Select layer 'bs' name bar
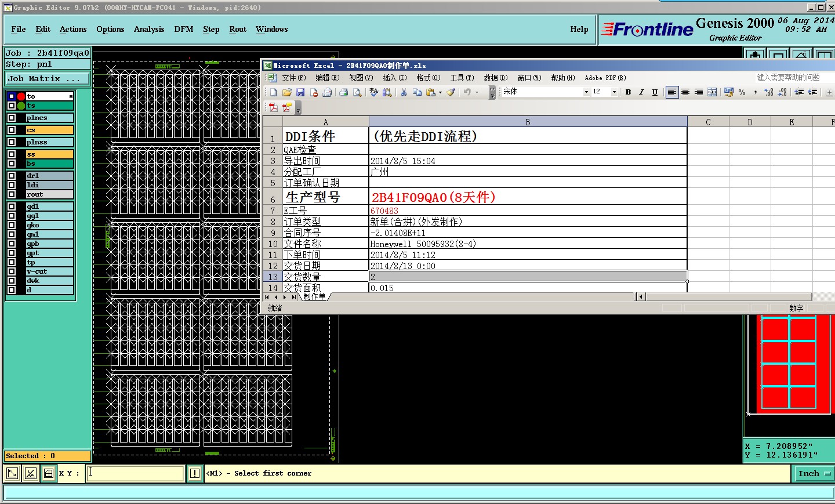The height and width of the screenshot is (504, 835). click(x=50, y=164)
